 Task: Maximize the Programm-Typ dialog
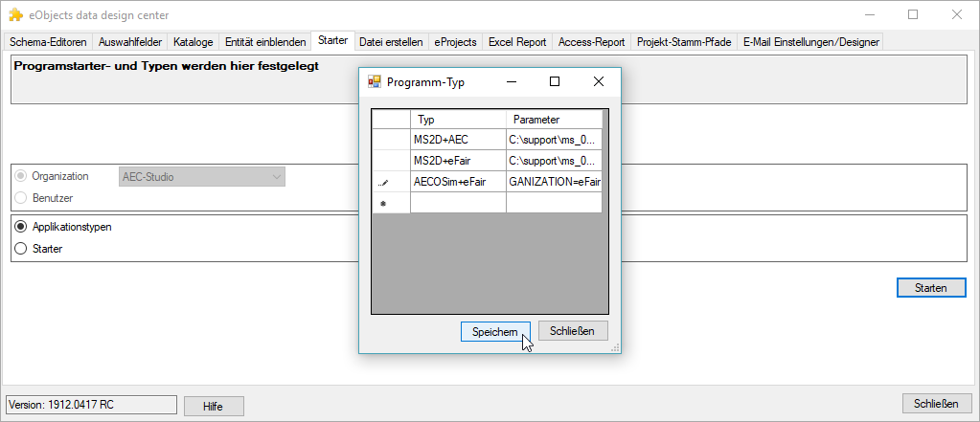[x=555, y=81]
